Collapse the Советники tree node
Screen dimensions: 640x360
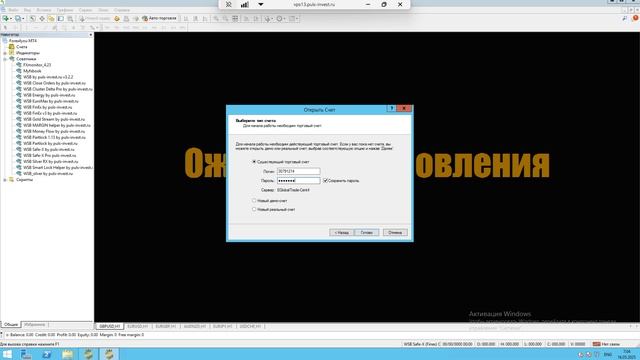(5, 59)
